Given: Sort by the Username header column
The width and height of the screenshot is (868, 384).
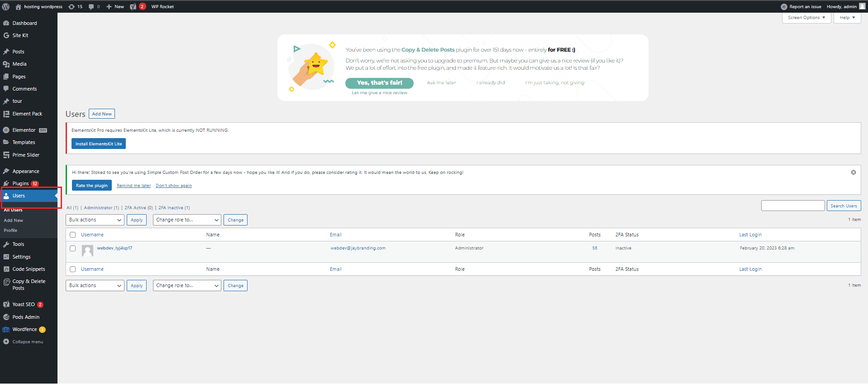Looking at the screenshot, I should [92, 235].
